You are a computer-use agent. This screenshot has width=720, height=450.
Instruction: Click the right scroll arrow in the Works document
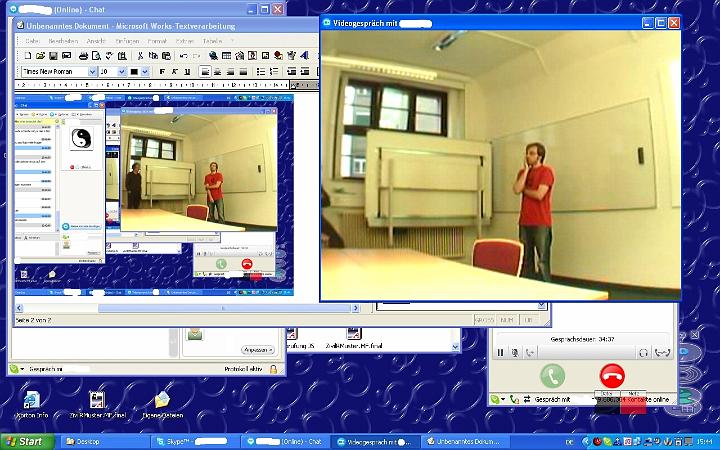pyautogui.click(x=355, y=308)
